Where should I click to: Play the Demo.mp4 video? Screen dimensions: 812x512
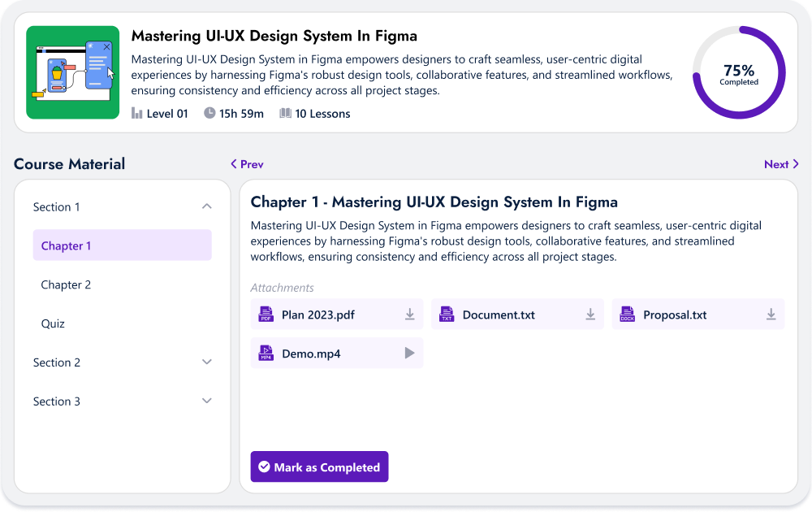pos(410,354)
